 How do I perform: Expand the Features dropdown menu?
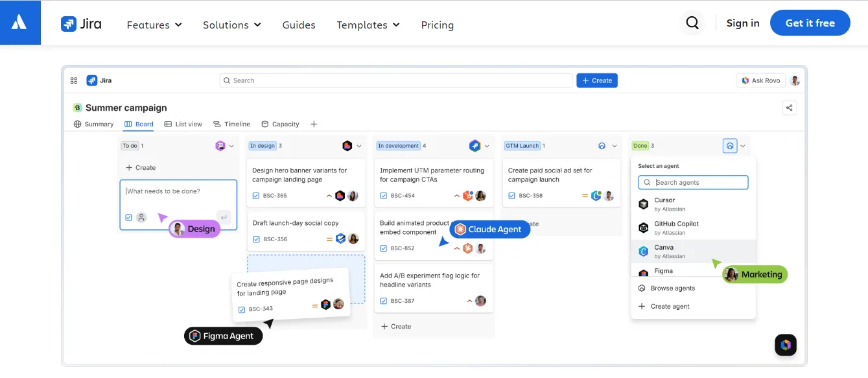pyautogui.click(x=154, y=25)
